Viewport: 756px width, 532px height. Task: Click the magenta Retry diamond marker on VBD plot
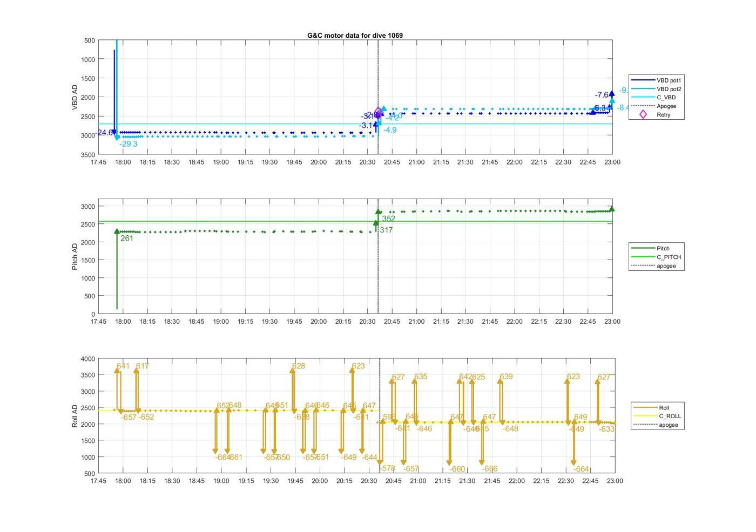(377, 112)
